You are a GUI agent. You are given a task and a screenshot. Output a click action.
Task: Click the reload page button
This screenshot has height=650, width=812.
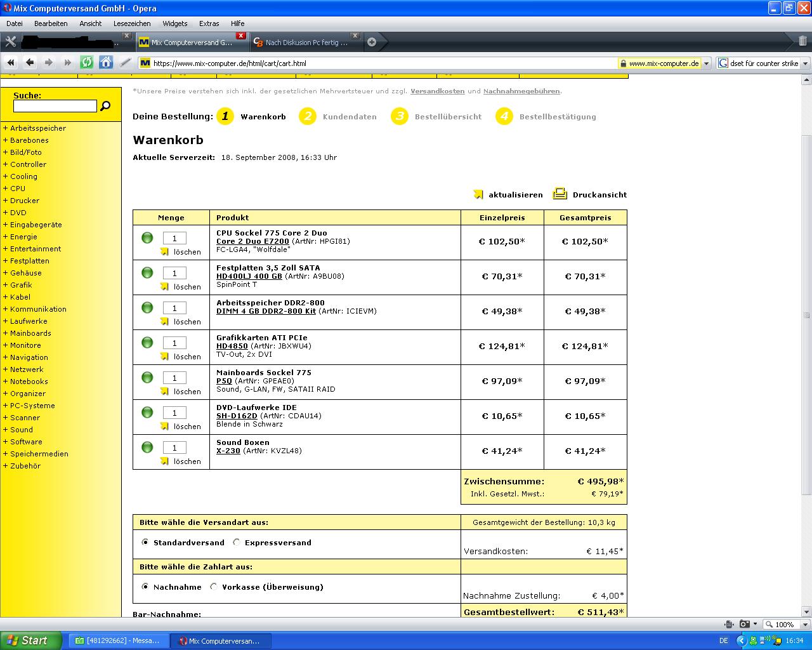click(x=87, y=62)
